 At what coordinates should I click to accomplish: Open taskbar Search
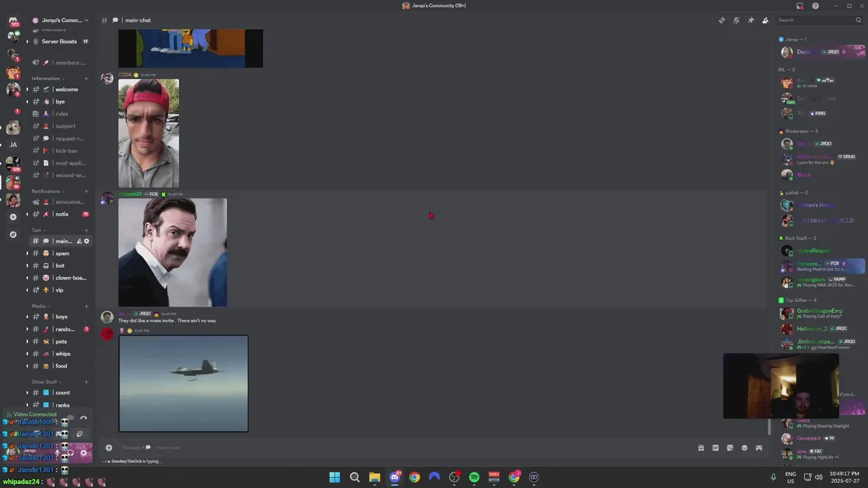pyautogui.click(x=355, y=477)
